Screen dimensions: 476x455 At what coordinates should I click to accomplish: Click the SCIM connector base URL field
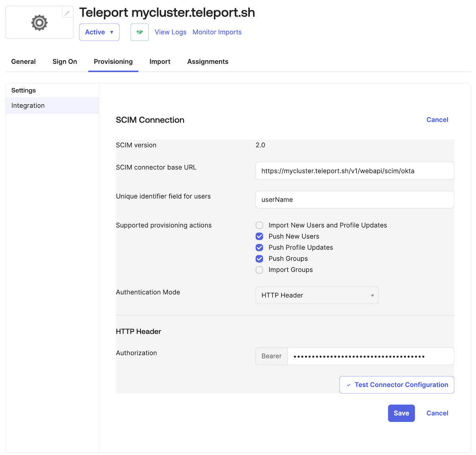click(x=354, y=171)
